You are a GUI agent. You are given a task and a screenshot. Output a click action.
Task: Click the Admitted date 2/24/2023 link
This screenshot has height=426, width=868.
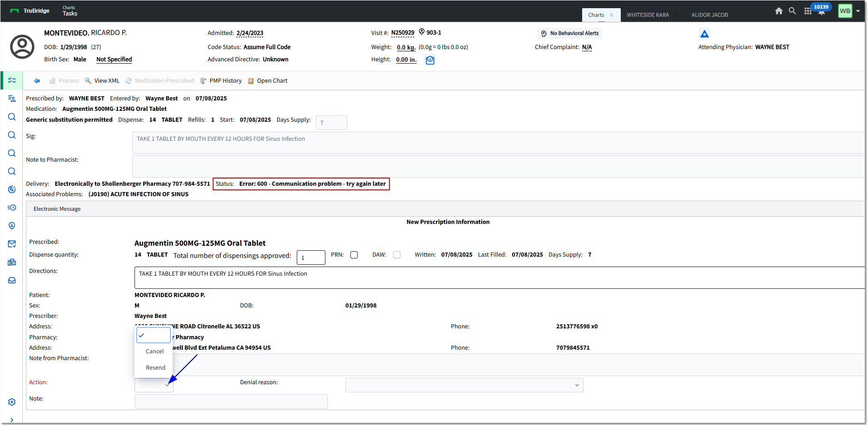click(x=249, y=33)
